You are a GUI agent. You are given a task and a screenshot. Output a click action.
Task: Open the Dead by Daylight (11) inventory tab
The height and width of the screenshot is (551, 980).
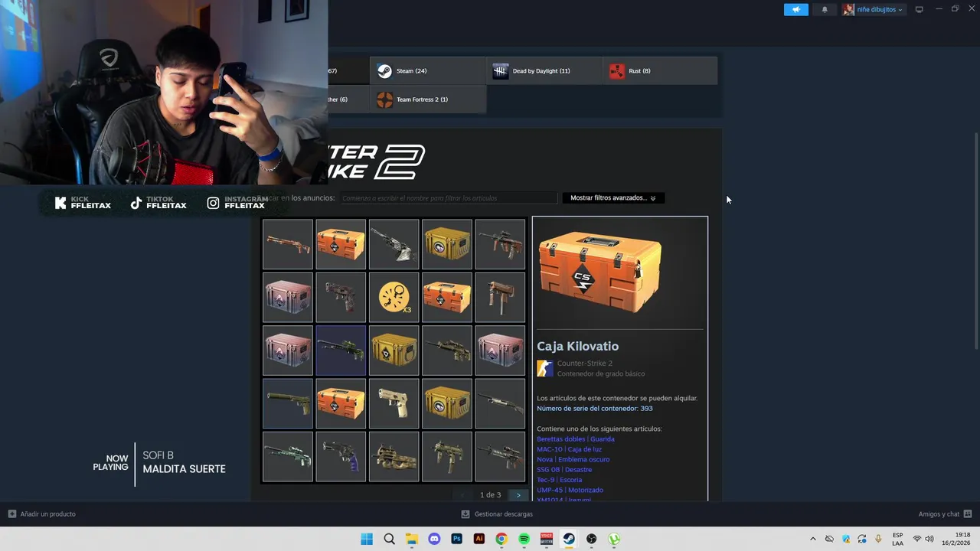544,70
